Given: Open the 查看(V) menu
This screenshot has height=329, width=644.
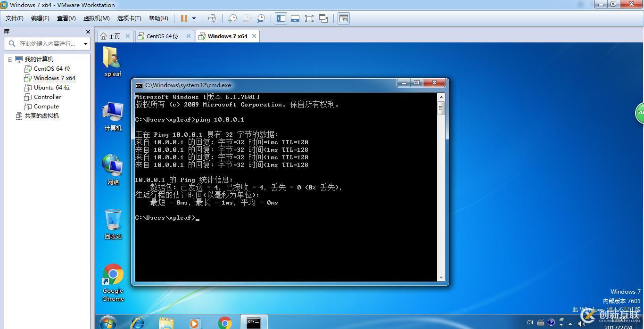Looking at the screenshot, I should pyautogui.click(x=66, y=18).
